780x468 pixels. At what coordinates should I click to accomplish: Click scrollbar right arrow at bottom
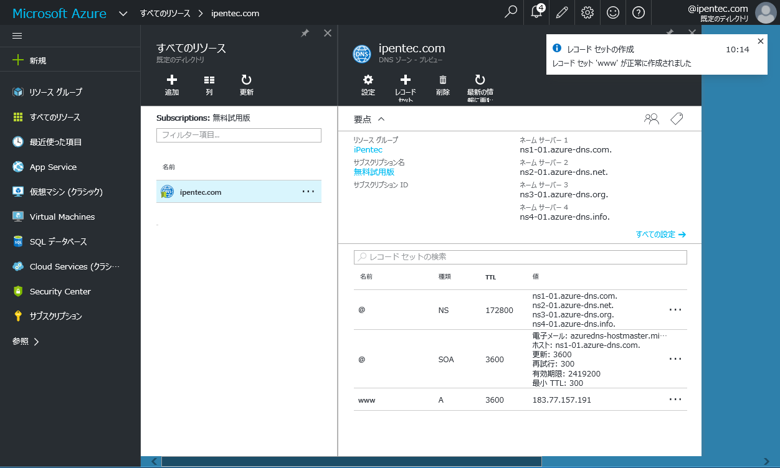coord(767,462)
